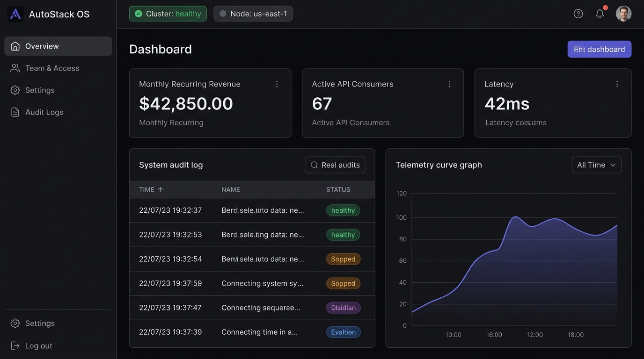644x359 pixels.
Task: Open Active API Consumers card options menu
Action: [449, 84]
